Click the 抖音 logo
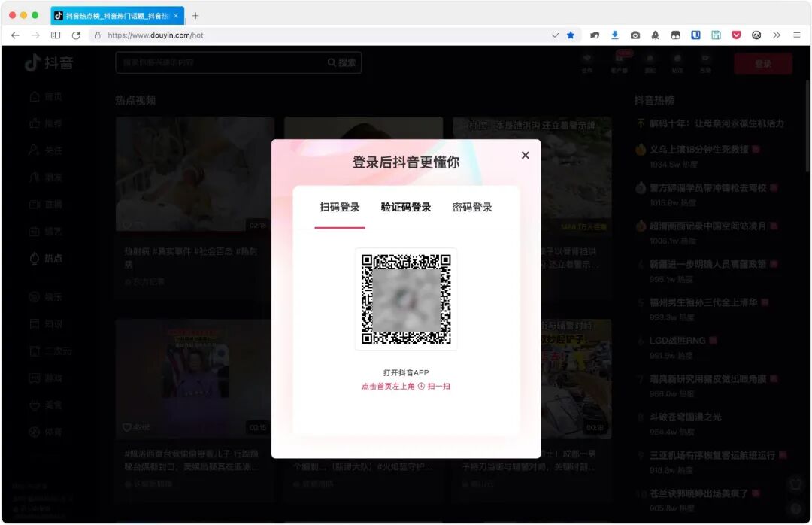The height and width of the screenshot is (525, 812). pos(49,62)
